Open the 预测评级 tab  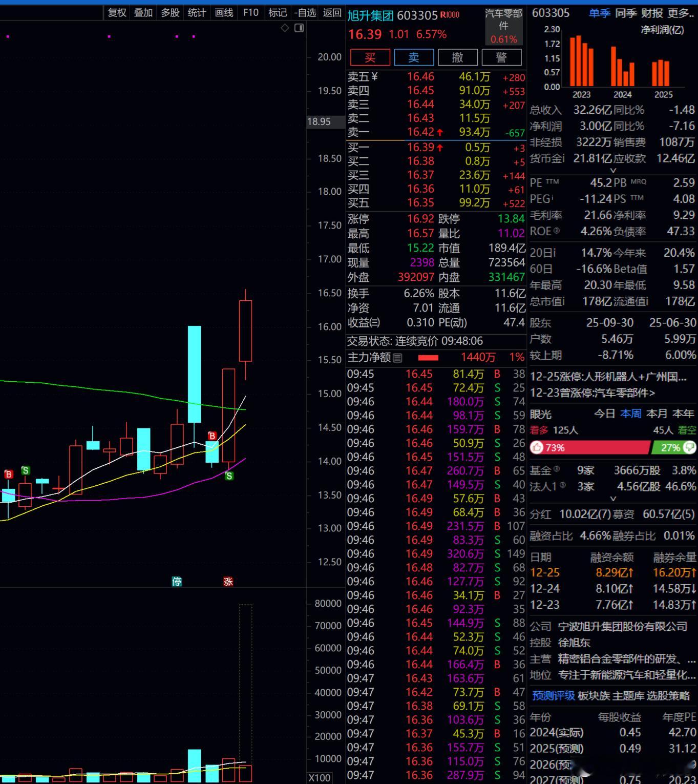554,696
